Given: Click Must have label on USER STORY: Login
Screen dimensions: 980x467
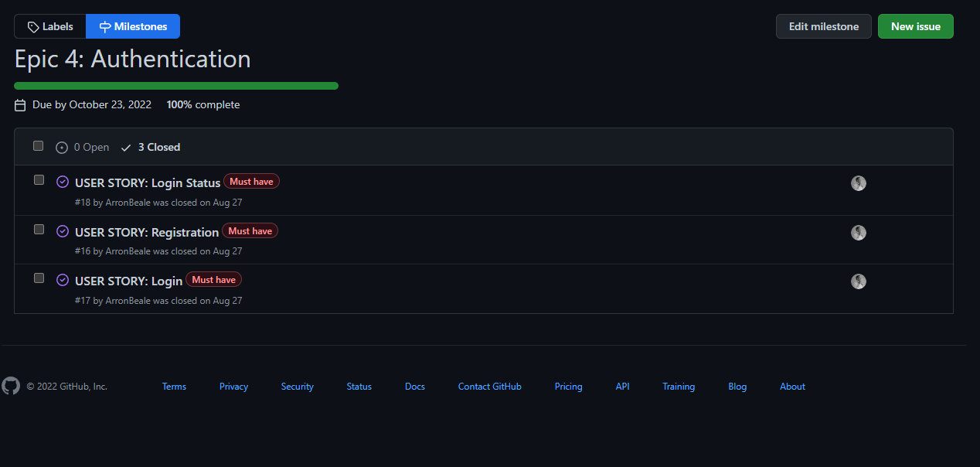Looking at the screenshot, I should click(x=213, y=279).
